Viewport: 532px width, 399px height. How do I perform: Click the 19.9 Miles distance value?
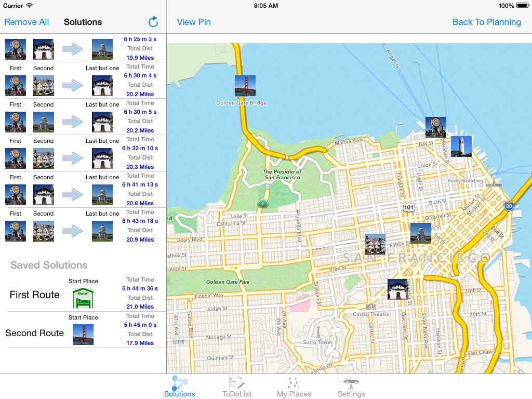click(140, 58)
